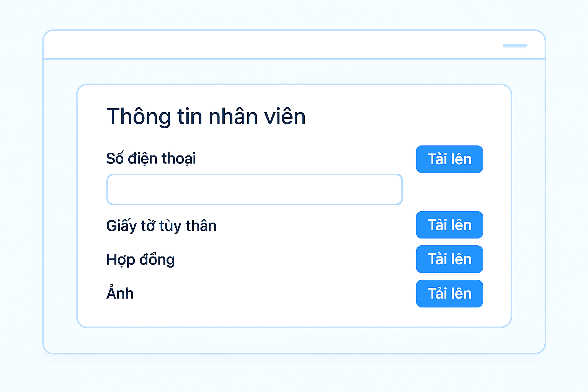Click the Số điện thoại label
The width and height of the screenshot is (588, 392).
pyautogui.click(x=151, y=158)
